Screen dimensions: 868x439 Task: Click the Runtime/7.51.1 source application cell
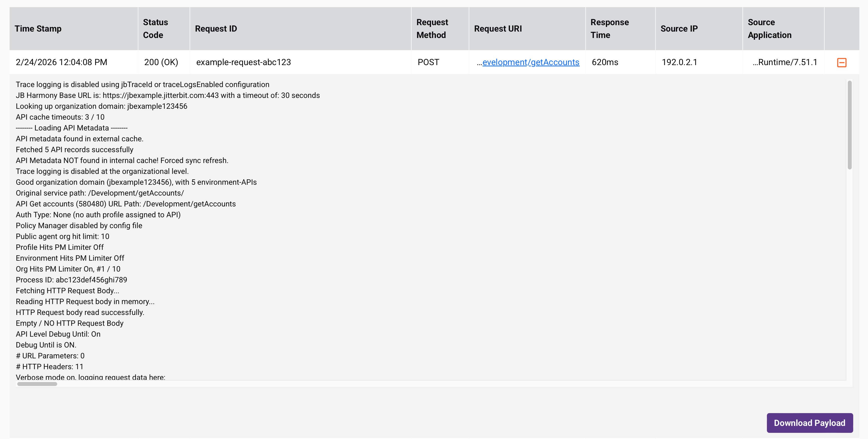[x=785, y=62]
